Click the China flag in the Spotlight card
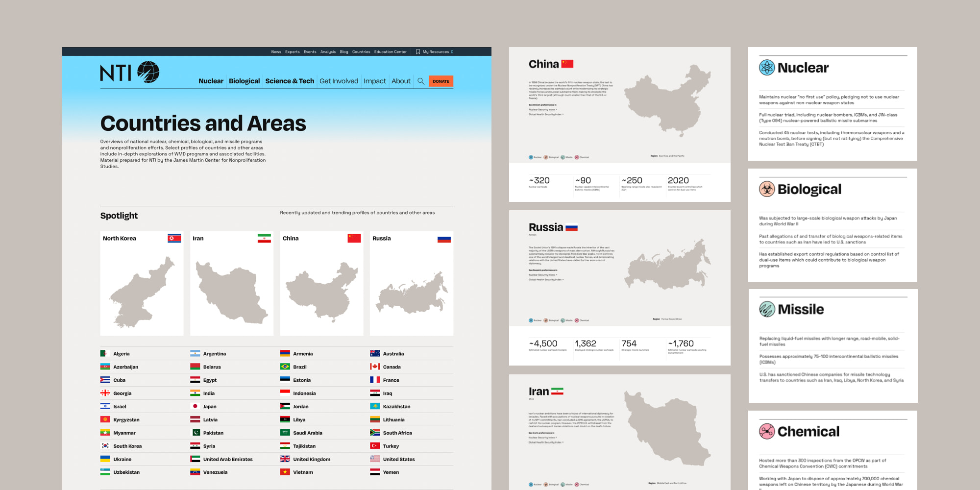This screenshot has width=980, height=490. click(354, 239)
